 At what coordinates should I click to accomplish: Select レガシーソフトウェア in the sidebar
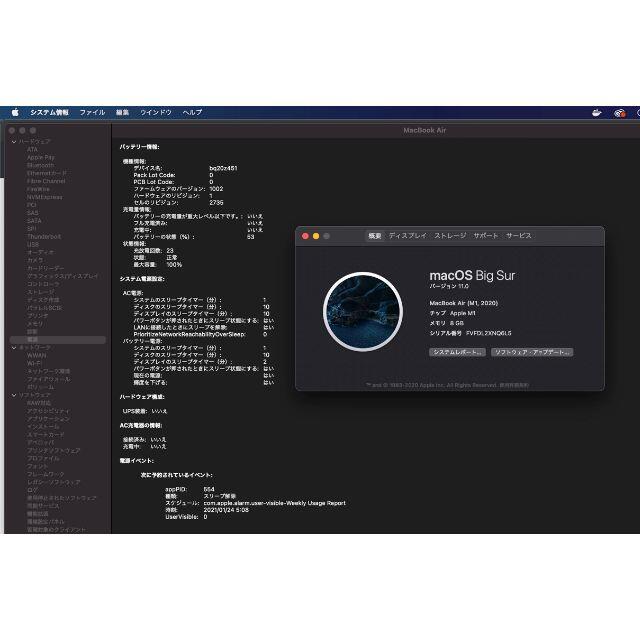click(54, 482)
